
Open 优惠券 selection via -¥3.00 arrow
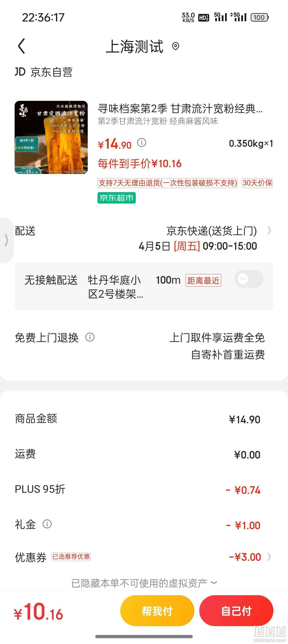pos(269,557)
